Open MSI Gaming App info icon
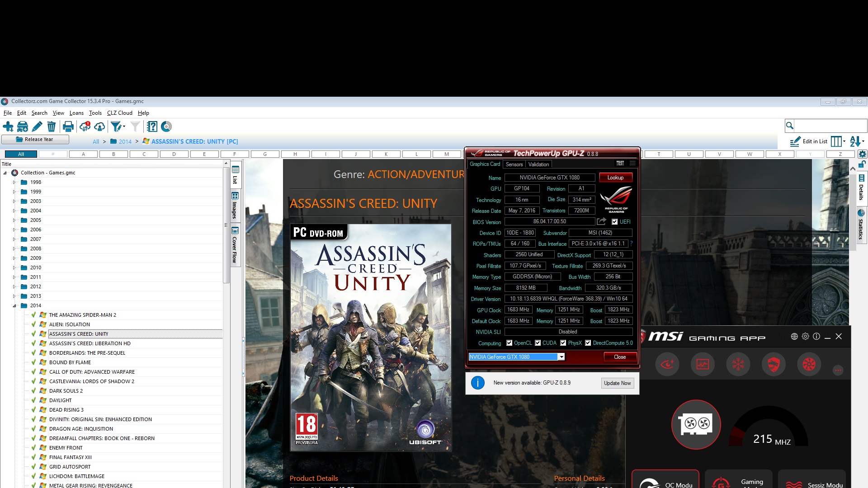Screen dimensions: 868x488 [816, 336]
